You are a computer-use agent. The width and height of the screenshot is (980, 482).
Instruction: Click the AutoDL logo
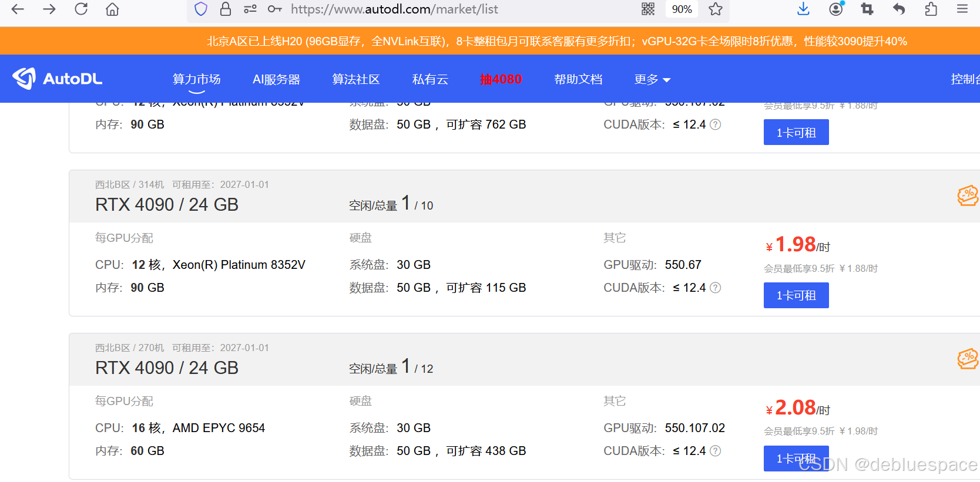(x=58, y=79)
